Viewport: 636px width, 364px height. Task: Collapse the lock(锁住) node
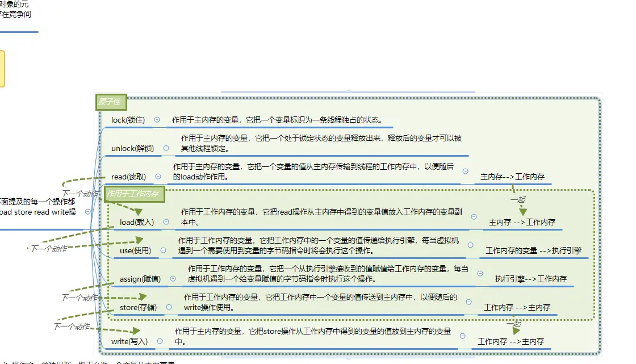coord(157,120)
